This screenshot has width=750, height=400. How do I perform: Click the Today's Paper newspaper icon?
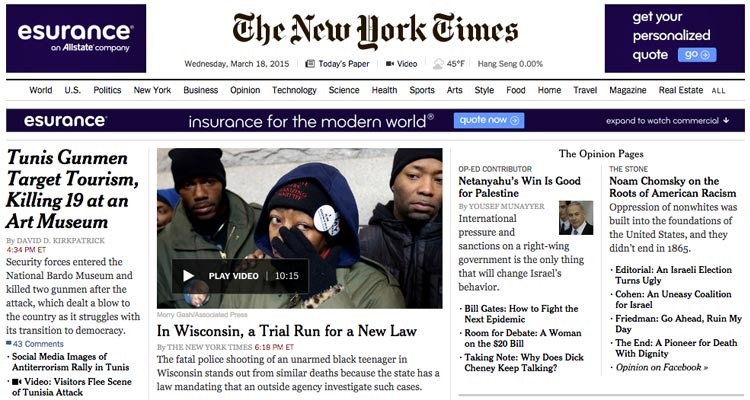pyautogui.click(x=310, y=64)
